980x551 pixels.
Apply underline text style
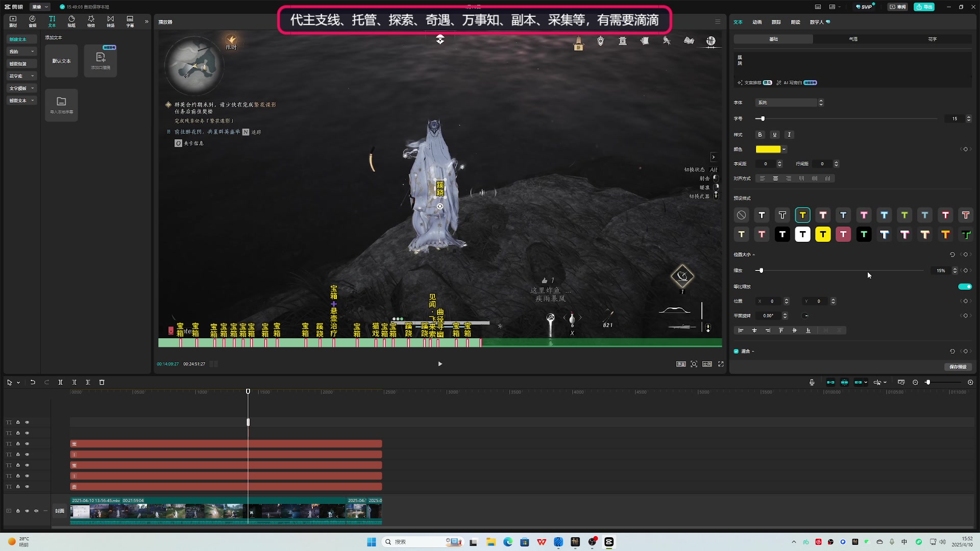point(775,135)
